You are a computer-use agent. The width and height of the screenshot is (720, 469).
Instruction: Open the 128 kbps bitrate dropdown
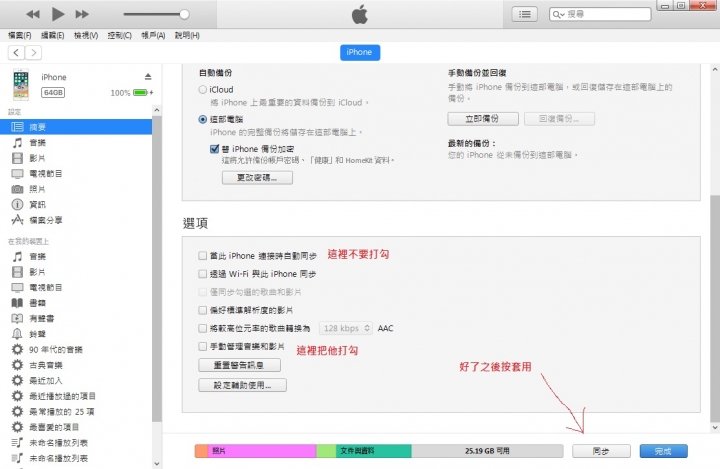tap(346, 328)
